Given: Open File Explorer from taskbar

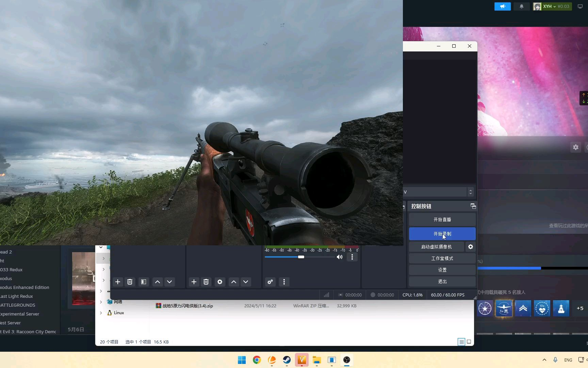Looking at the screenshot, I should point(317,360).
